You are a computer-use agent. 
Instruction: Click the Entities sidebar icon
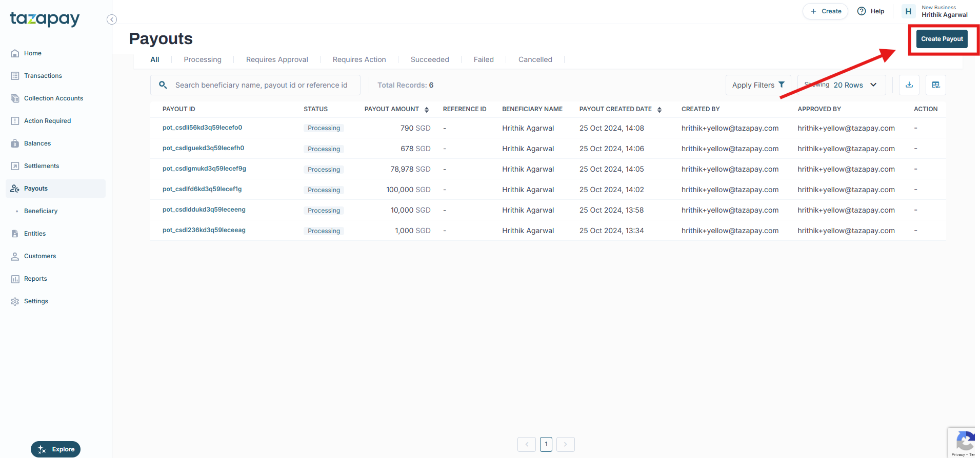(x=15, y=234)
